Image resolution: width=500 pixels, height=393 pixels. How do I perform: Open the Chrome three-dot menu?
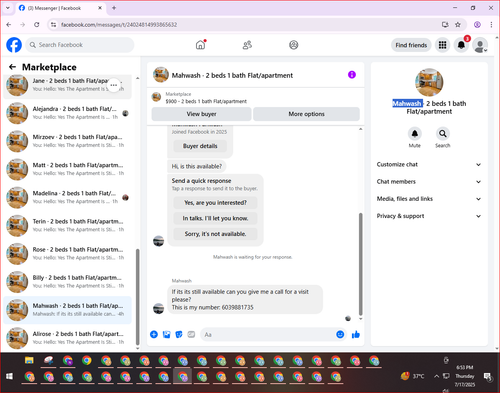491,25
